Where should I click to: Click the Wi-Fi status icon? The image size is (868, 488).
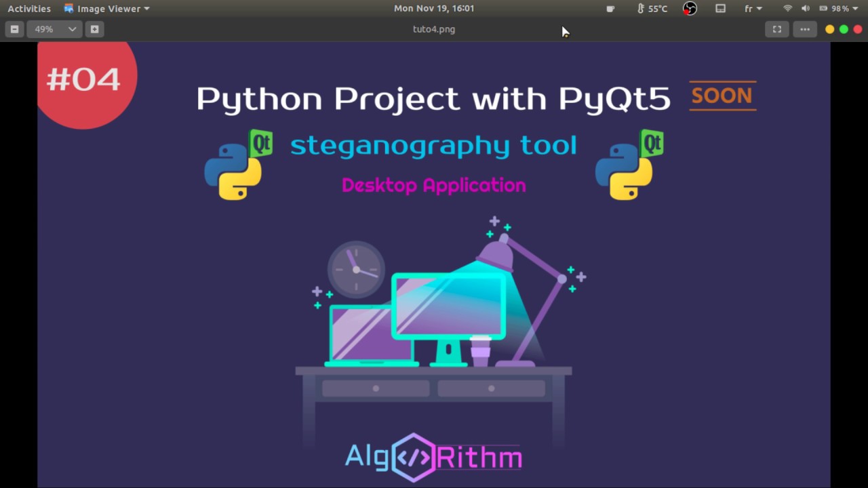tap(787, 9)
